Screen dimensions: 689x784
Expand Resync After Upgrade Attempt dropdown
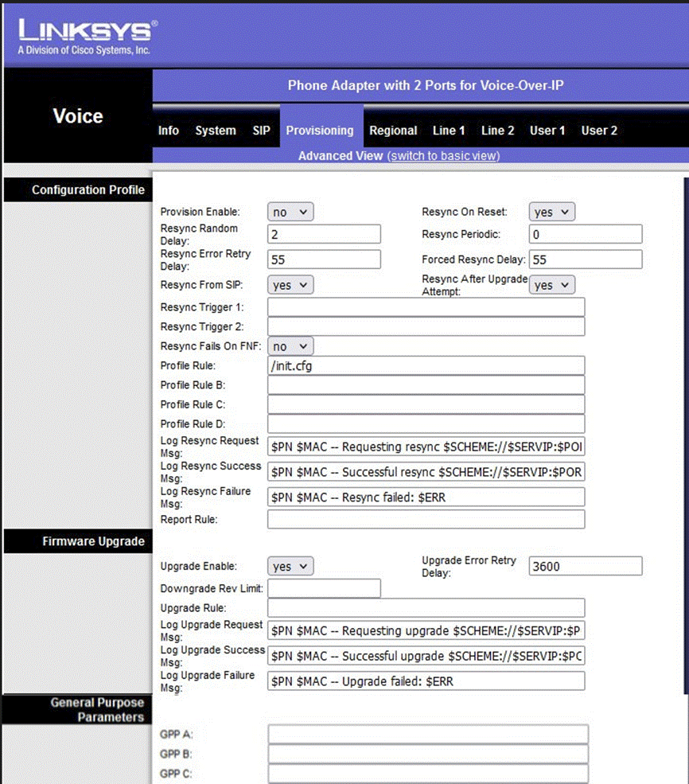pyautogui.click(x=552, y=285)
